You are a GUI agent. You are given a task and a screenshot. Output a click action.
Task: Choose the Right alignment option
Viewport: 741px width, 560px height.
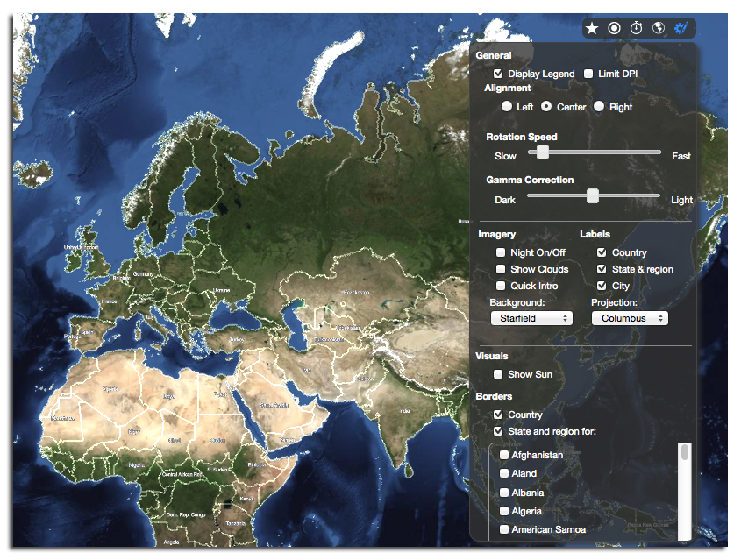click(600, 106)
